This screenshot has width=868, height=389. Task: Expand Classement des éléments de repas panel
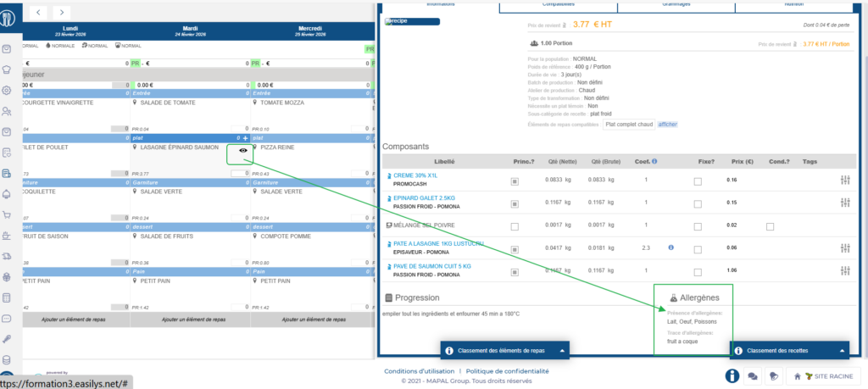504,350
